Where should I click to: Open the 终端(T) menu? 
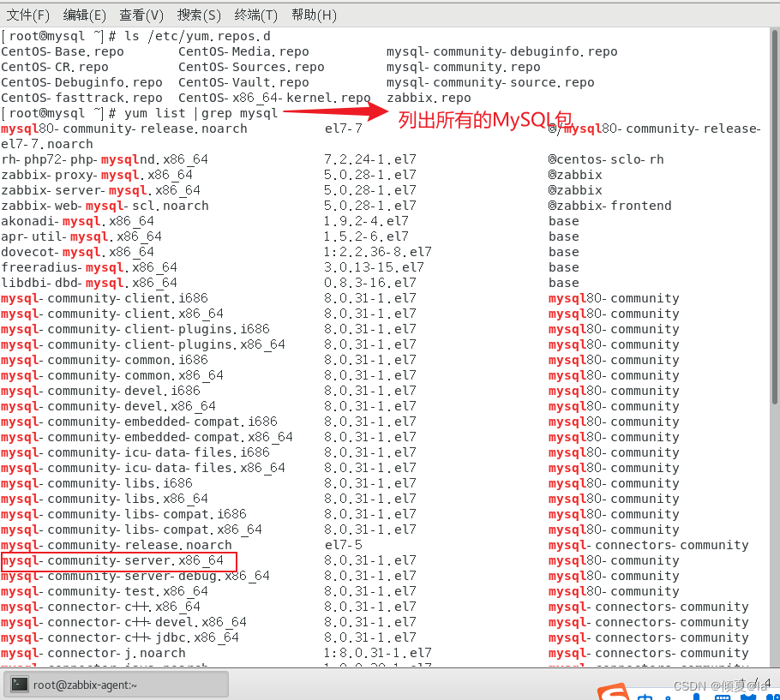click(x=255, y=15)
